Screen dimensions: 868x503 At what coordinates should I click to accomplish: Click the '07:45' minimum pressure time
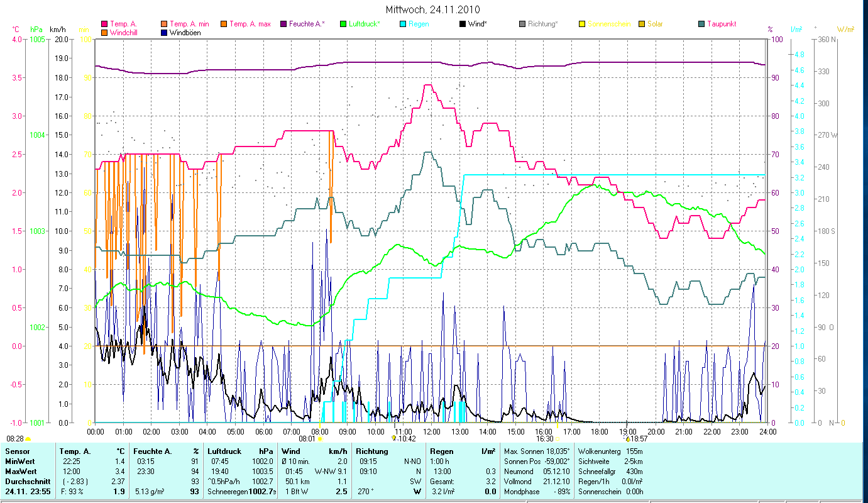click(x=221, y=461)
